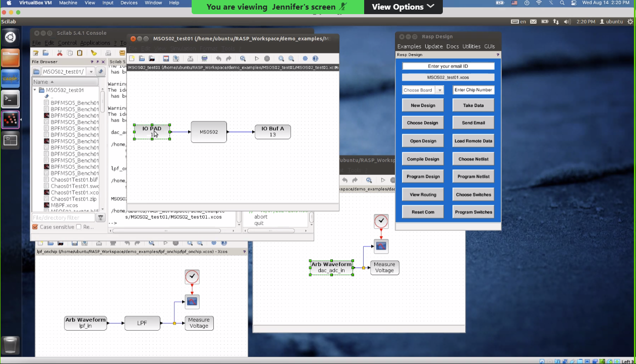Expand the File Browser directory path dropdown
636x364 pixels.
click(91, 72)
